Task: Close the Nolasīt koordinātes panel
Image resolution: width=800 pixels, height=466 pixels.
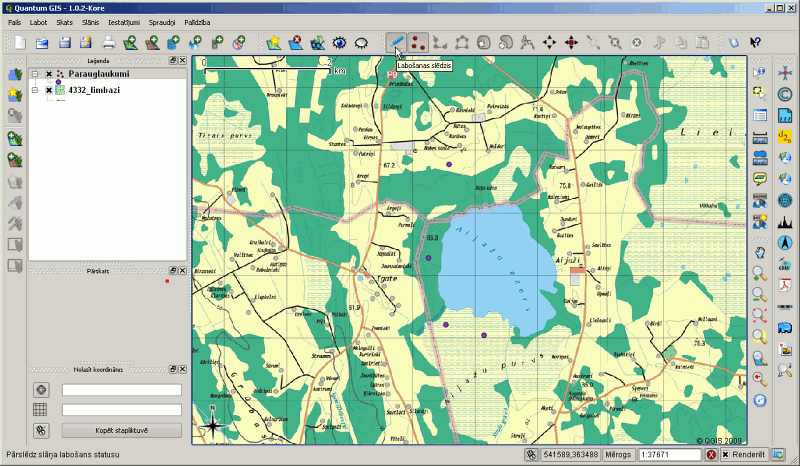Action: click(x=182, y=369)
